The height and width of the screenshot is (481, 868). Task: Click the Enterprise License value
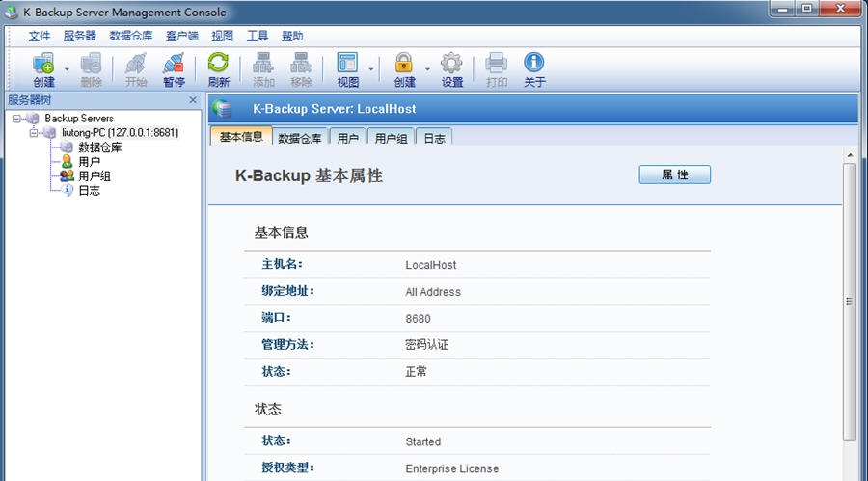tap(451, 468)
